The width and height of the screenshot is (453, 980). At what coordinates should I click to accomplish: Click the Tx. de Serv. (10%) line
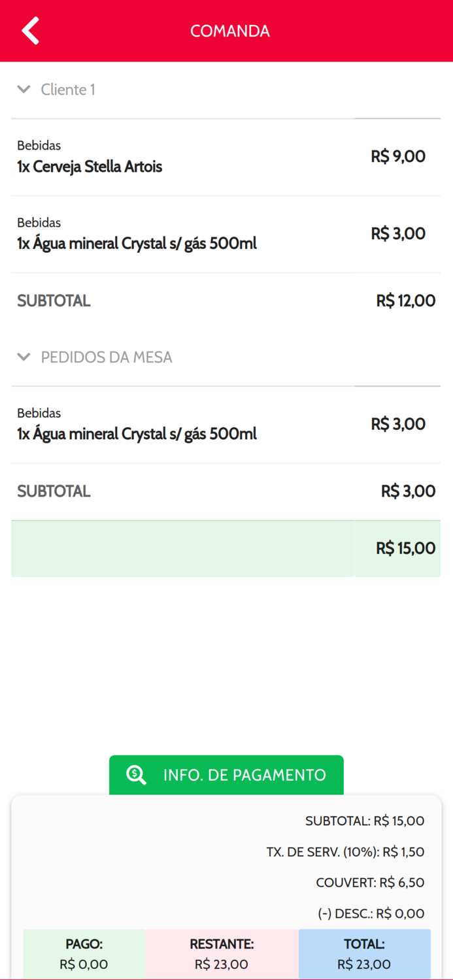[x=345, y=852]
